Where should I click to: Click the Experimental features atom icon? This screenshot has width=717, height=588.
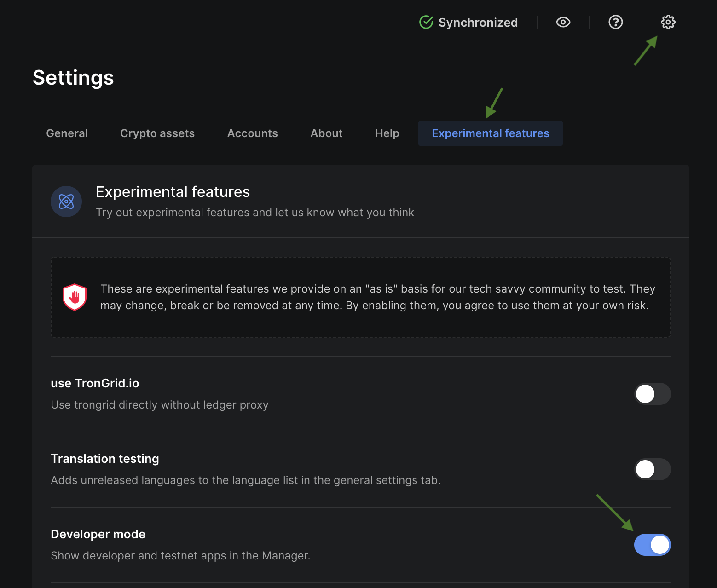point(66,202)
